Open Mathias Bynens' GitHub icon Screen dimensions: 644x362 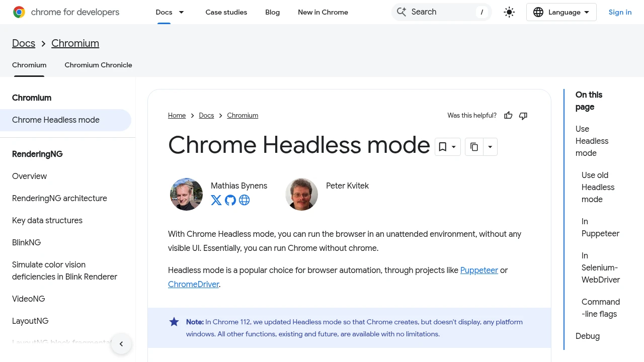point(230,200)
